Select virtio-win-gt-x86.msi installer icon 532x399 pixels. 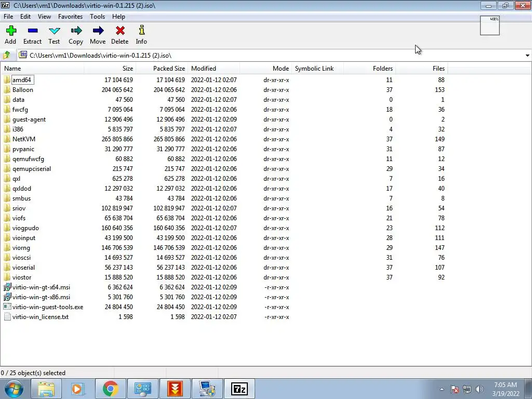point(7,297)
